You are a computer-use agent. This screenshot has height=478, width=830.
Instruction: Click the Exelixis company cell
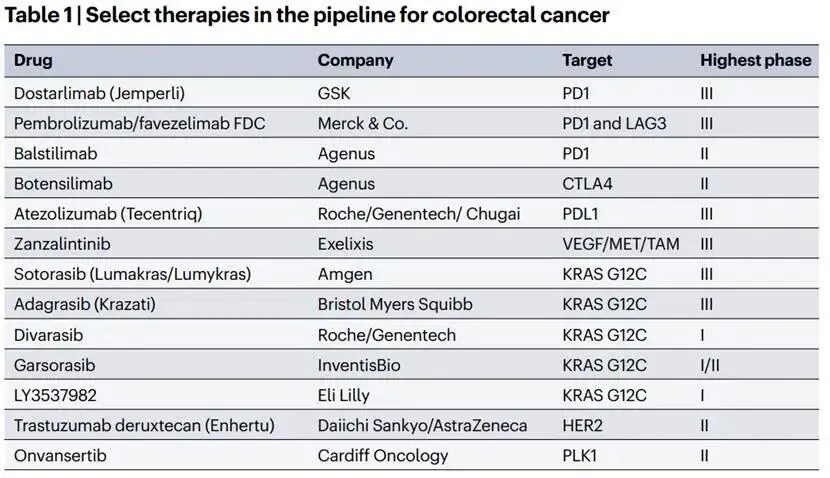(x=346, y=244)
